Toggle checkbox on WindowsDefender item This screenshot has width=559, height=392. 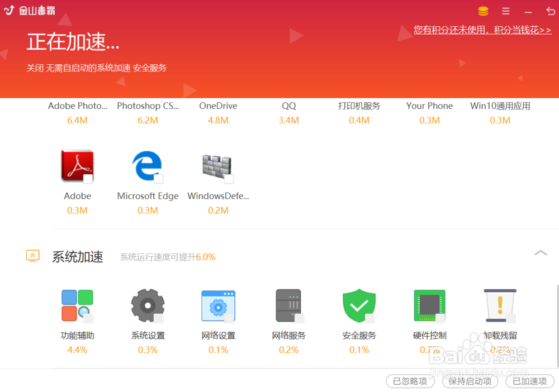[229, 179]
